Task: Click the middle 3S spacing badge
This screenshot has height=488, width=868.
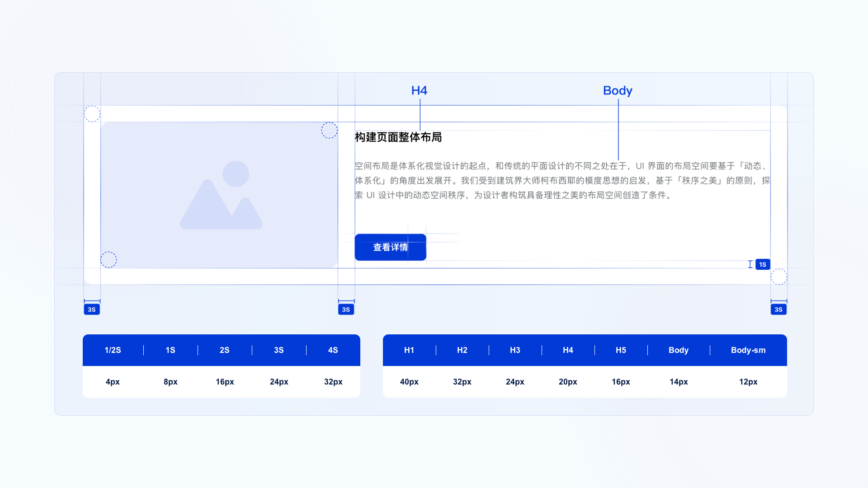Action: (346, 310)
